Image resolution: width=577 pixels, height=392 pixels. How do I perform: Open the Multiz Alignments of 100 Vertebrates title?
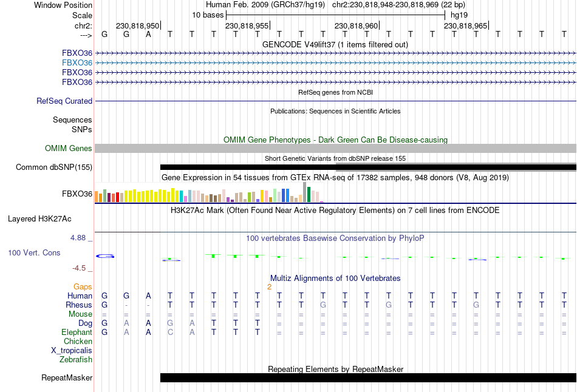click(x=335, y=279)
